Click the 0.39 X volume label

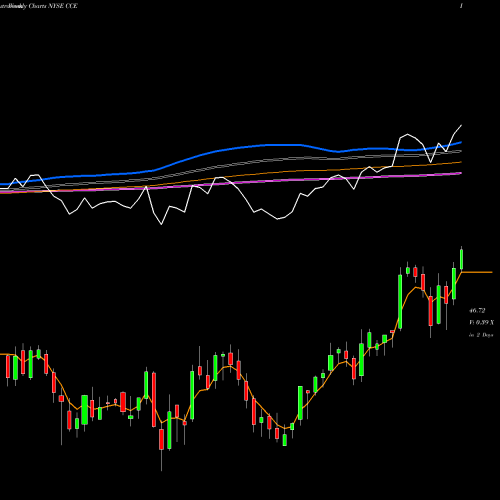[x=481, y=323]
